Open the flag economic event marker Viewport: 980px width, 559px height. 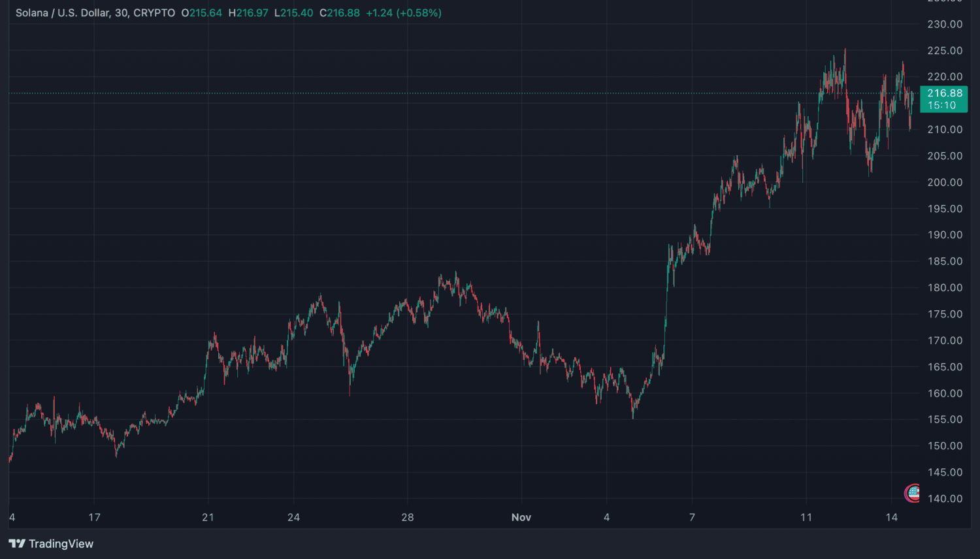click(912, 493)
